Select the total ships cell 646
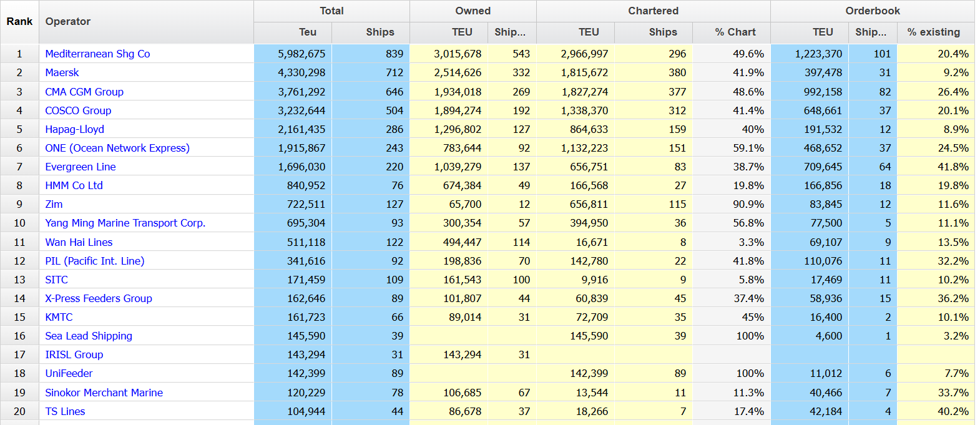980x425 pixels. [371, 92]
